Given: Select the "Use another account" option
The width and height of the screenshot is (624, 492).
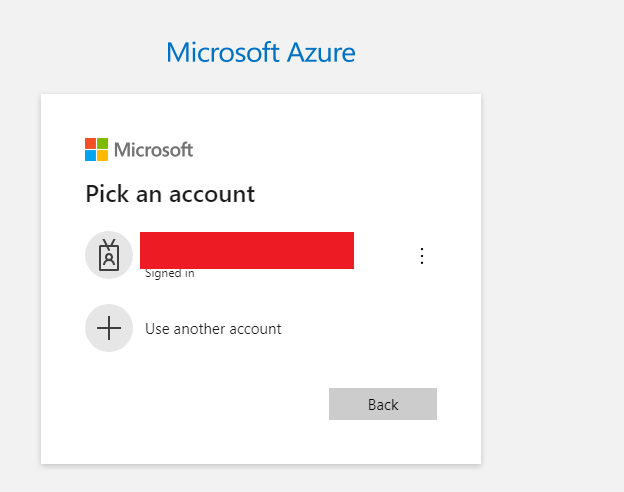Looking at the screenshot, I should tap(213, 328).
